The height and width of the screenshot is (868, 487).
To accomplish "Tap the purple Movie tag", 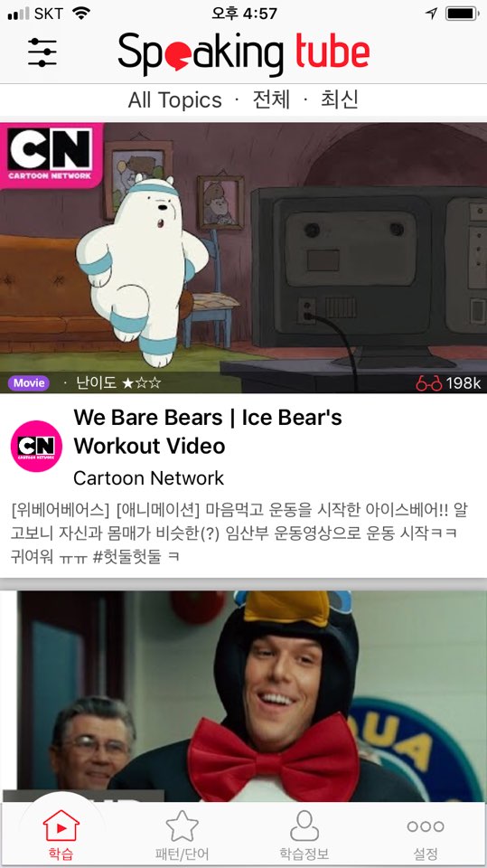I will tap(29, 383).
